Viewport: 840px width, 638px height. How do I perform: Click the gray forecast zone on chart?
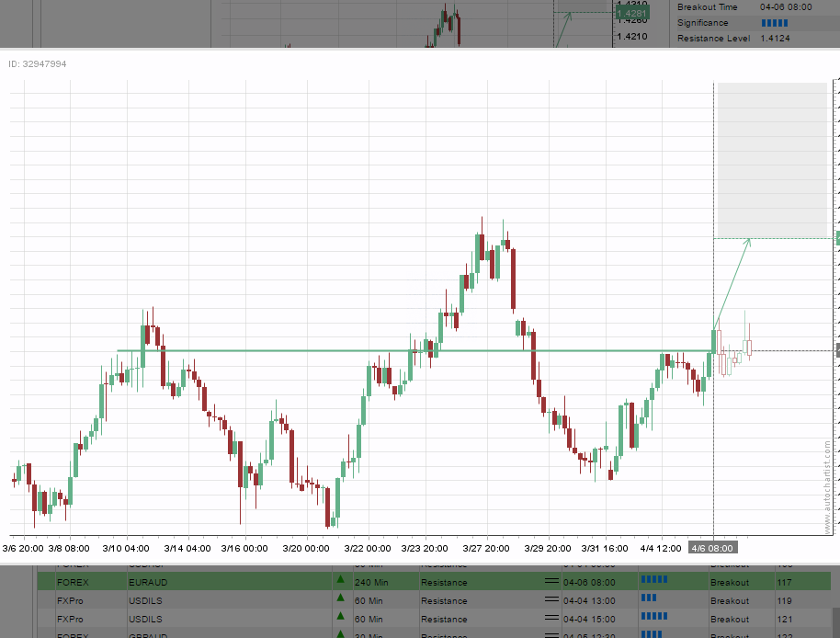(x=773, y=160)
